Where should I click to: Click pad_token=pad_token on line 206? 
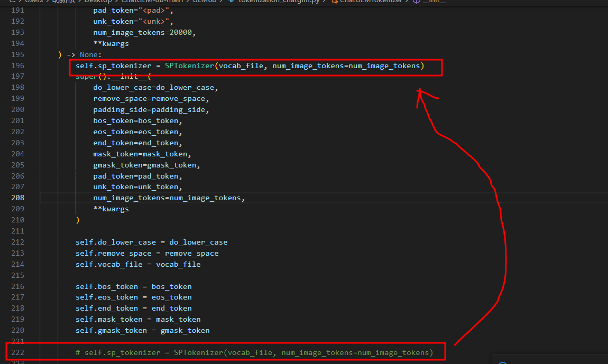(136, 176)
